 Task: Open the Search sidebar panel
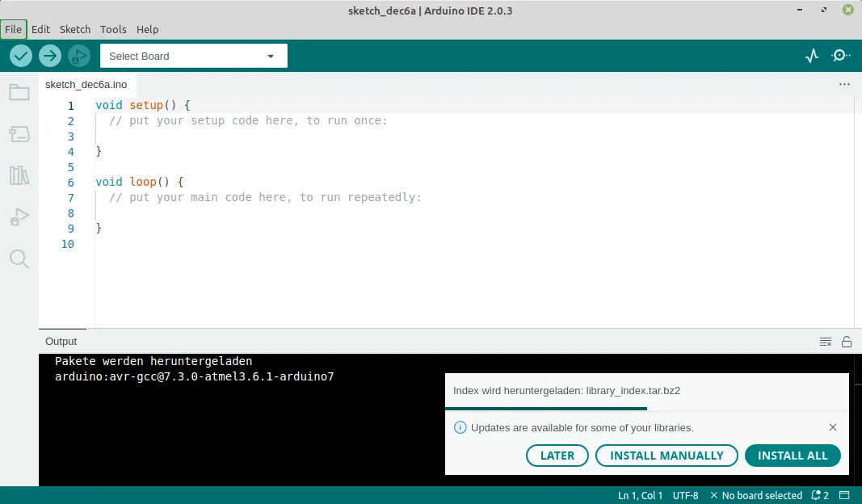(x=19, y=258)
